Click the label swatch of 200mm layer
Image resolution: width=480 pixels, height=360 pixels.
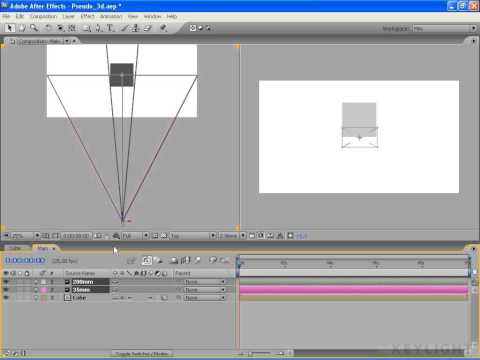(44, 282)
